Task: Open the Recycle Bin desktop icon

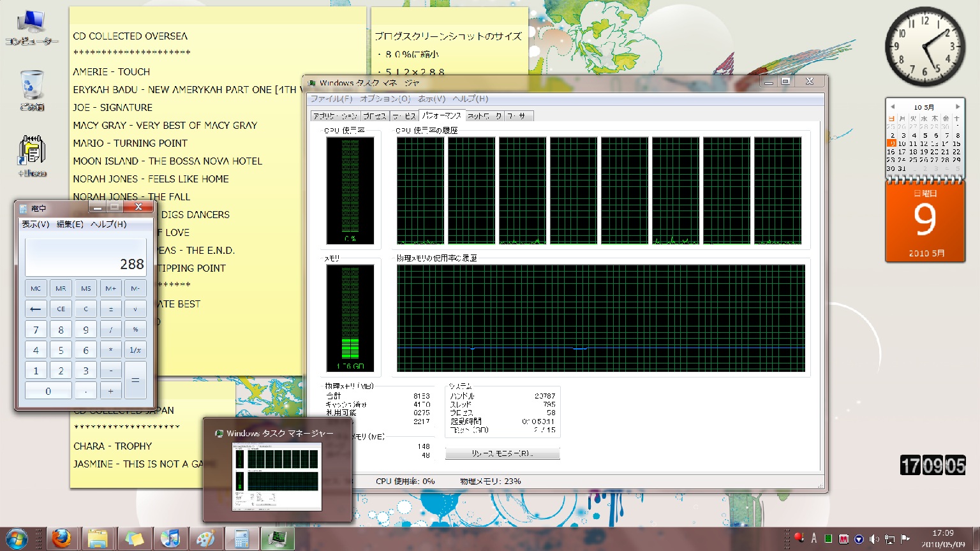Action: tap(31, 89)
